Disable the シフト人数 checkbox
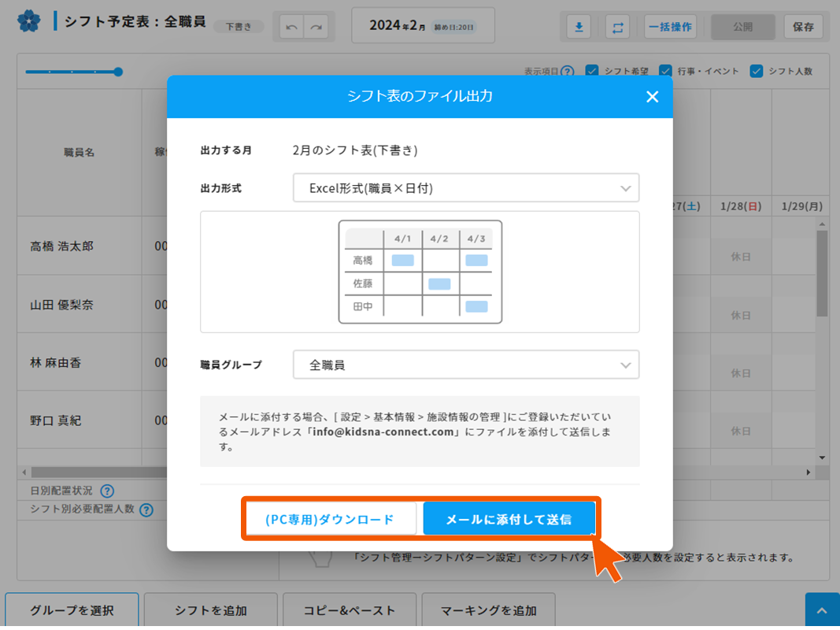Viewport: 840px width, 630px height. pos(757,71)
